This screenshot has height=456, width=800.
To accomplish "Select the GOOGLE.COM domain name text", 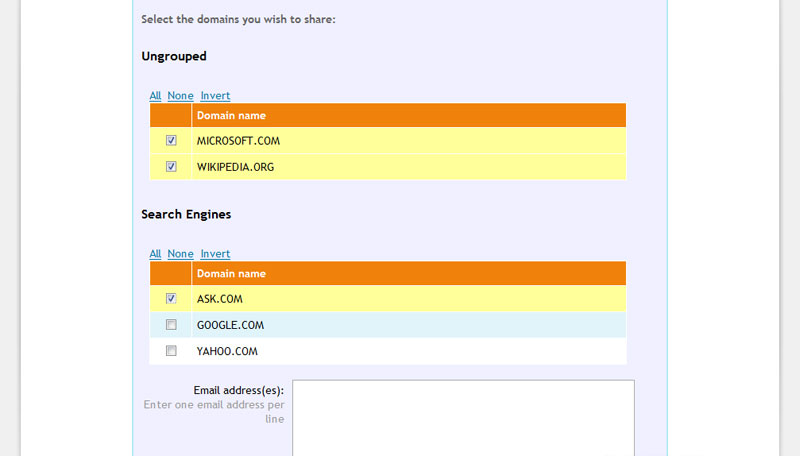I will coord(229,325).
